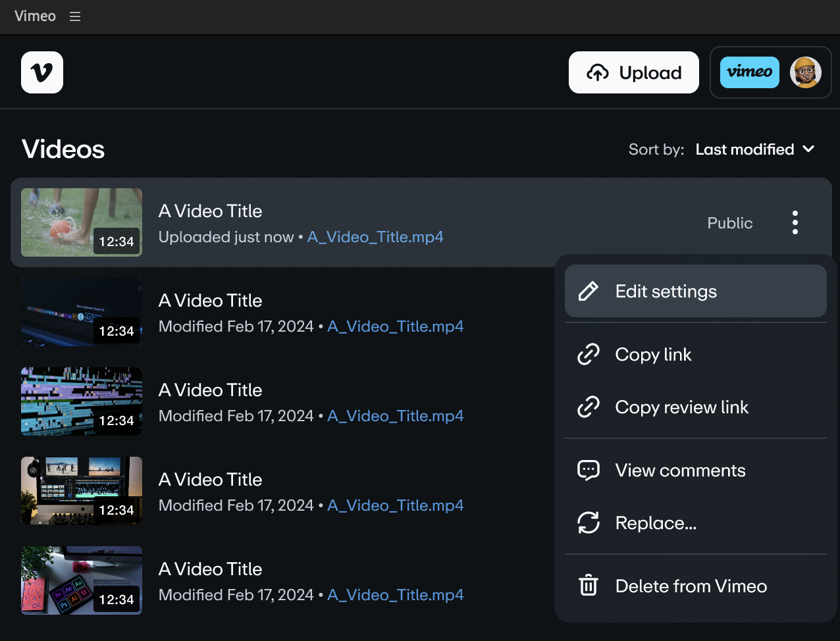Viewport: 840px width, 641px height.
Task: Open A_Video_Title.mp4 link of just-uploaded video
Action: [375, 237]
